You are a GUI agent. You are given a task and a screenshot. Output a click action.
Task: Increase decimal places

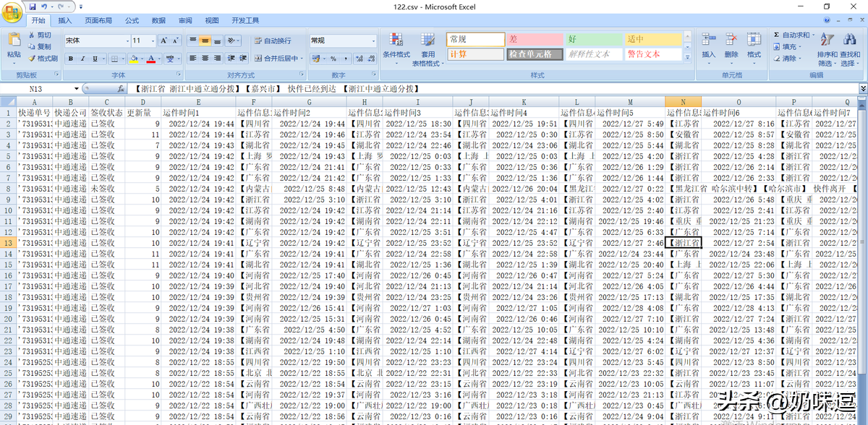coord(359,59)
